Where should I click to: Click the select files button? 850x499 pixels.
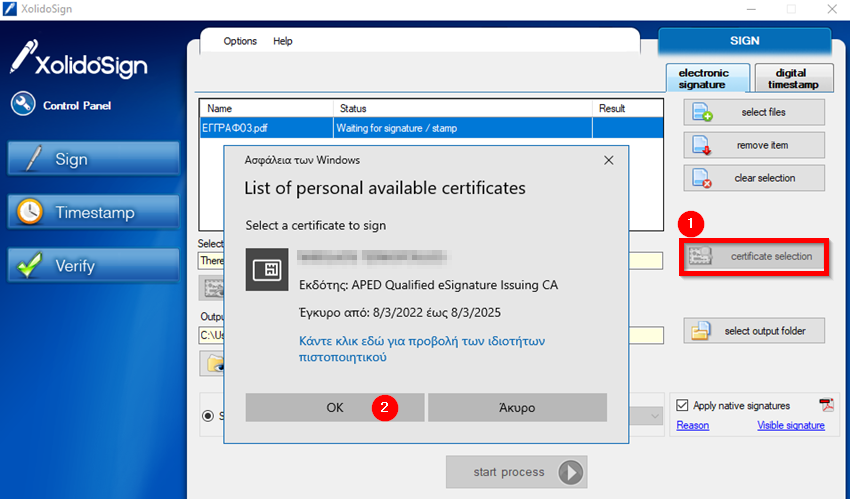tap(754, 112)
